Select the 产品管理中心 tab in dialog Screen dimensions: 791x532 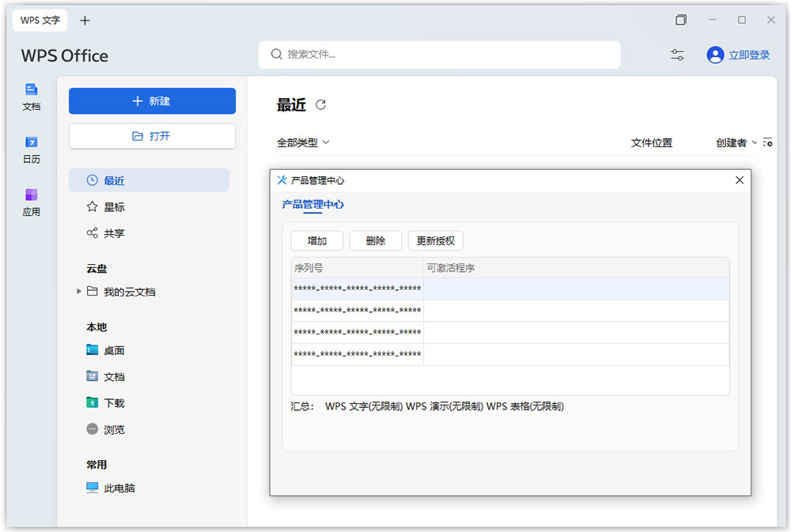(x=312, y=204)
